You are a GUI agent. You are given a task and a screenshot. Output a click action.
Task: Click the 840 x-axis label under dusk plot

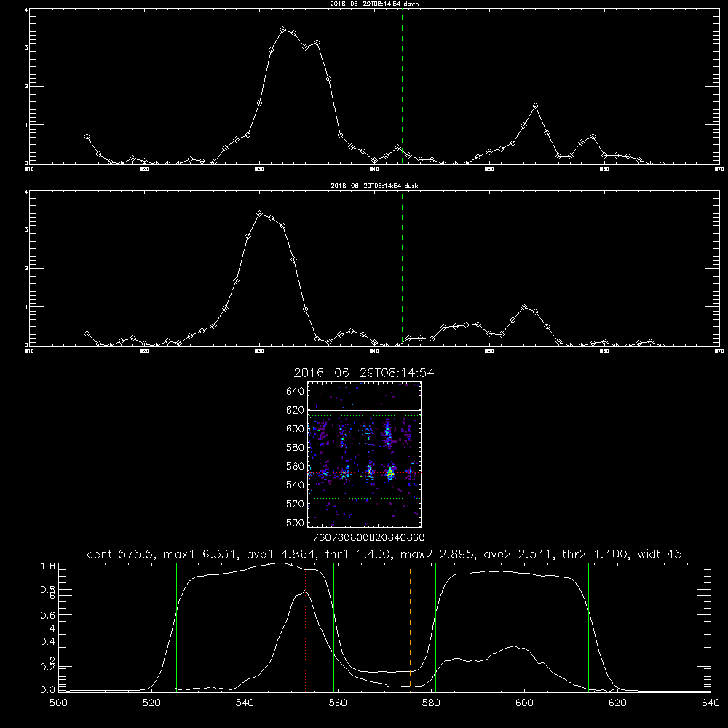coord(374,352)
